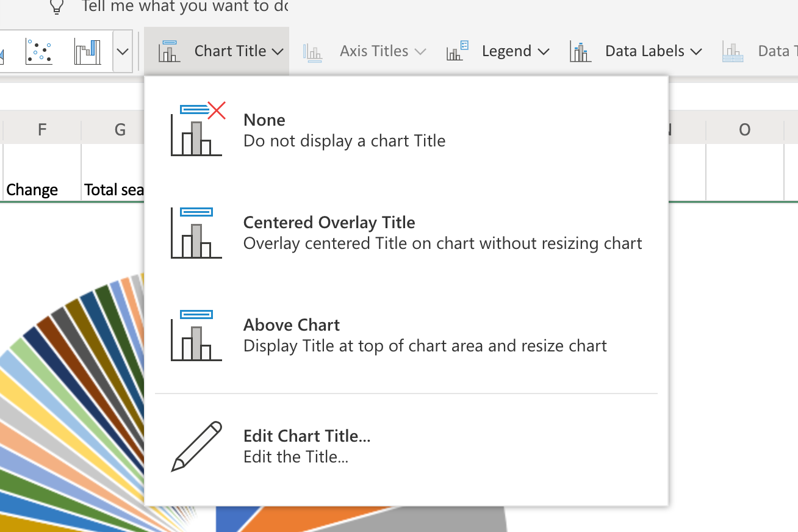Choose Centered Overlay Title option
Image resolution: width=798 pixels, height=532 pixels.
pyautogui.click(x=406, y=232)
